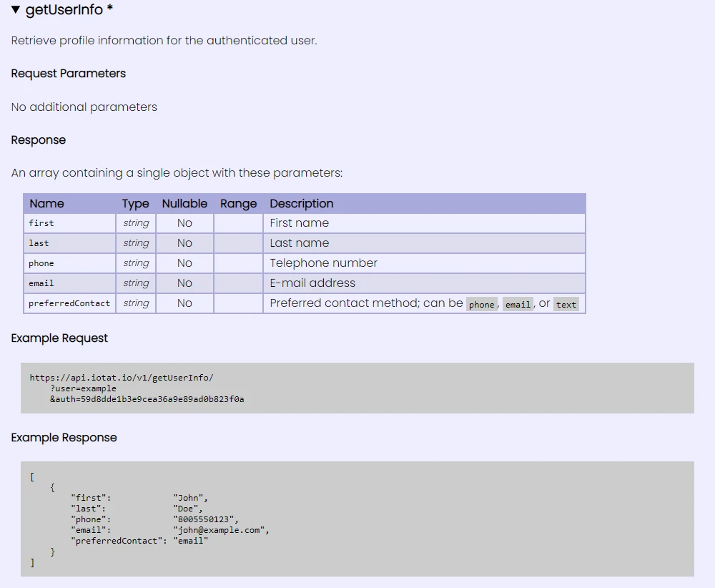Viewport: 715px width, 588px height.
Task: Click the Response heading
Action: point(39,140)
